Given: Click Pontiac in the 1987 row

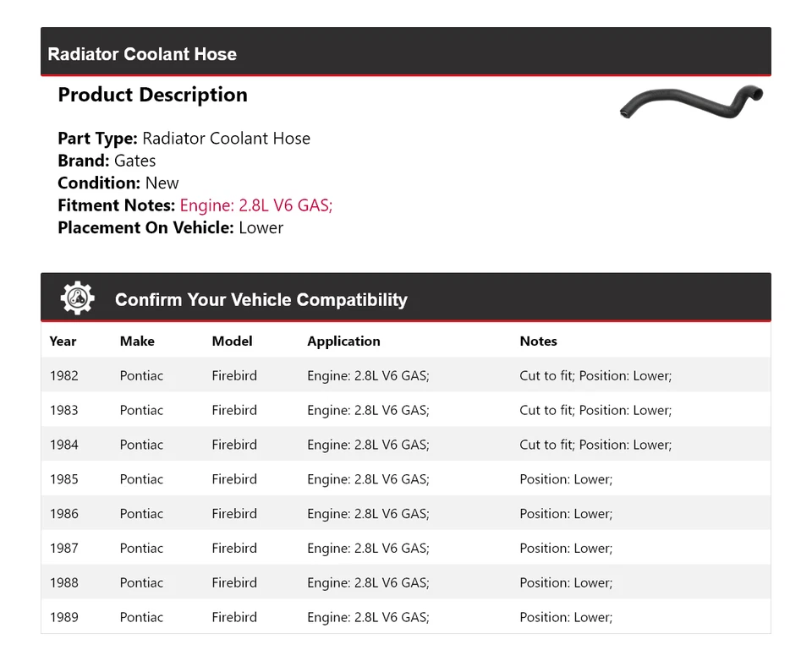Looking at the screenshot, I should (141, 549).
